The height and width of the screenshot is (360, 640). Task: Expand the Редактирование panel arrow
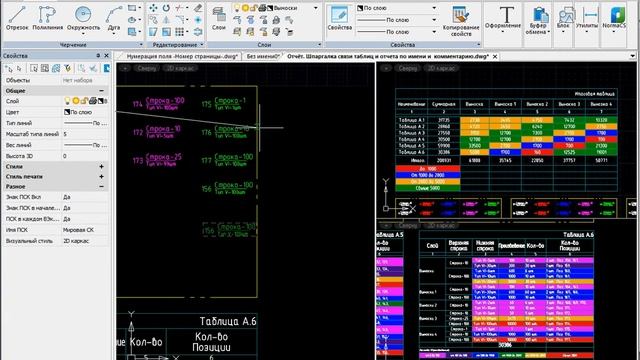pos(202,44)
